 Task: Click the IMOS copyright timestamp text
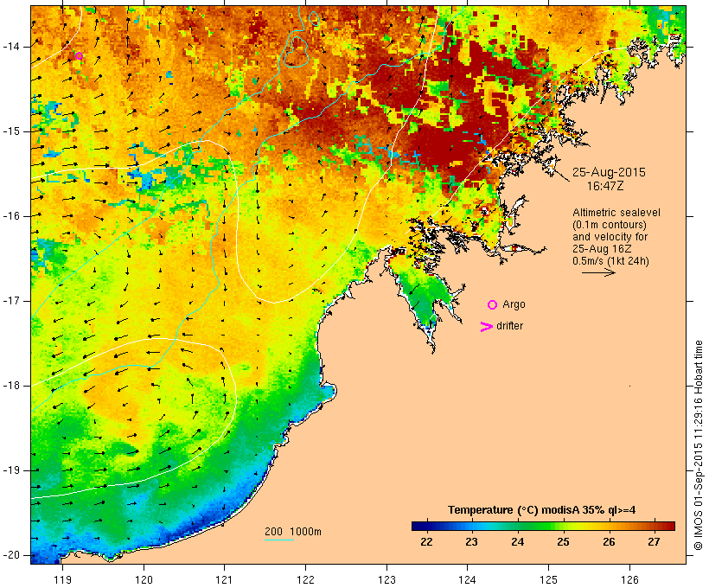click(698, 445)
